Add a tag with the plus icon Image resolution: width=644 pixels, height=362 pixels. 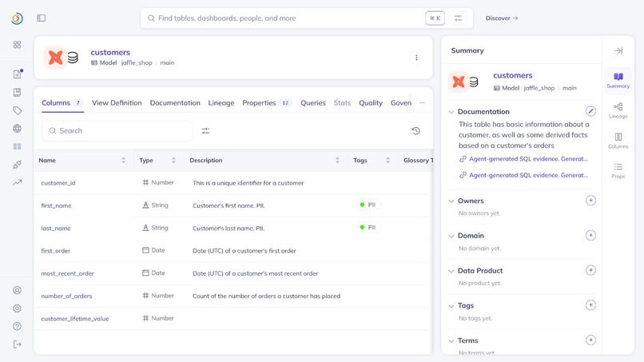coord(590,305)
